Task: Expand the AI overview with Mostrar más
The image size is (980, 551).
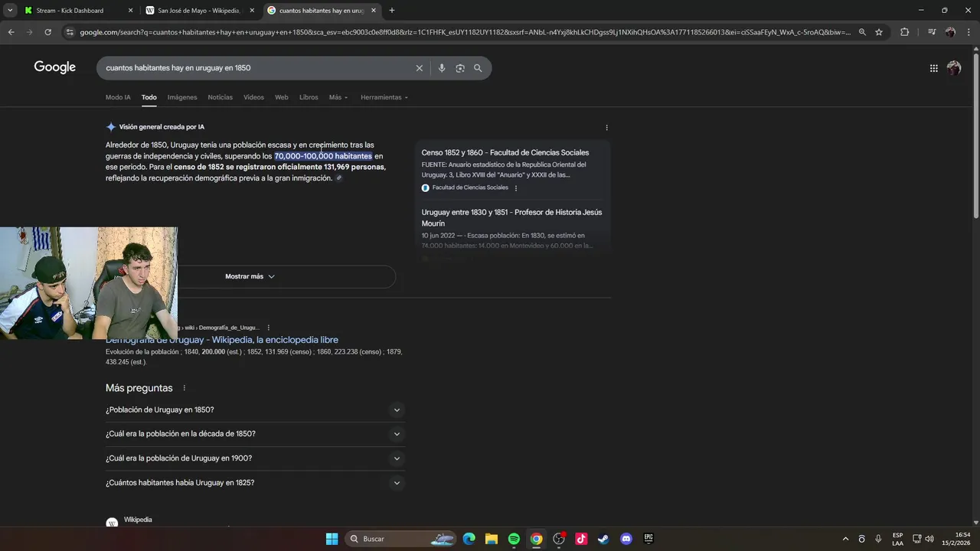Action: coord(250,276)
